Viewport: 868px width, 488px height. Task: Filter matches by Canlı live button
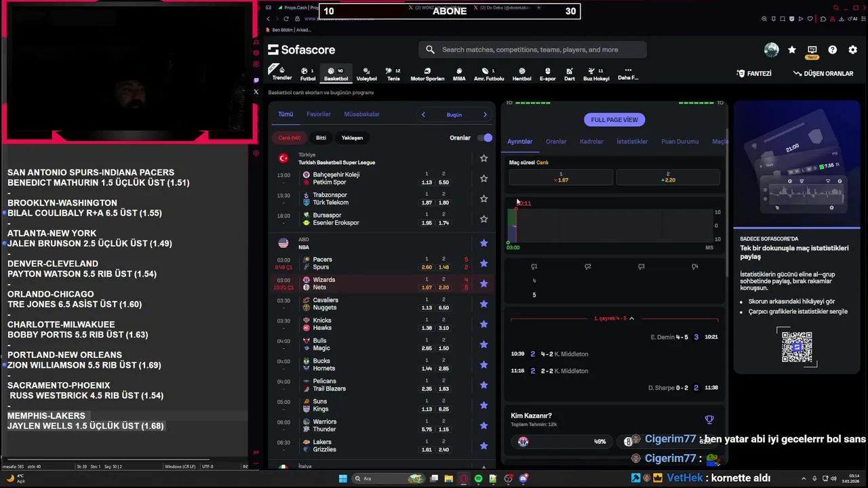click(290, 138)
